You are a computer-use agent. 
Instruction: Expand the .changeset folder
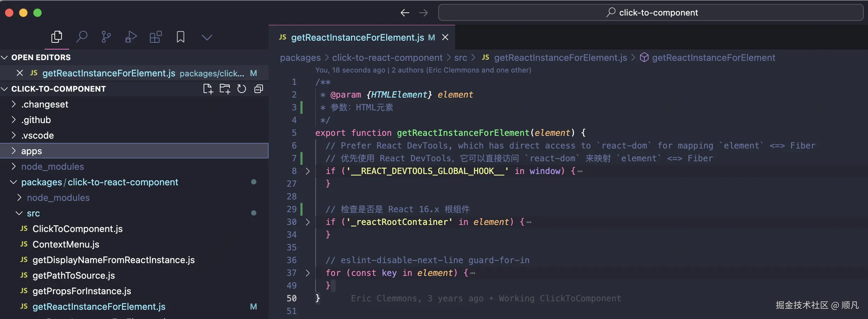(134, 104)
